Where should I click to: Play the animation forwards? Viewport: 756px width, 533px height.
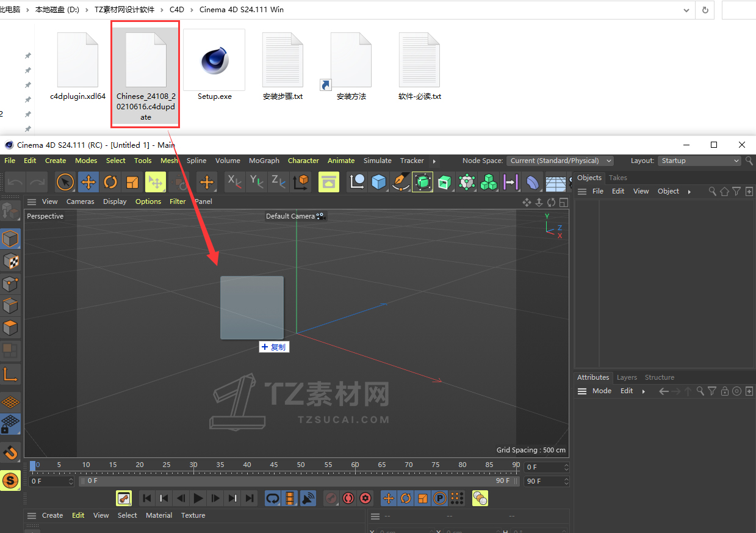click(198, 499)
